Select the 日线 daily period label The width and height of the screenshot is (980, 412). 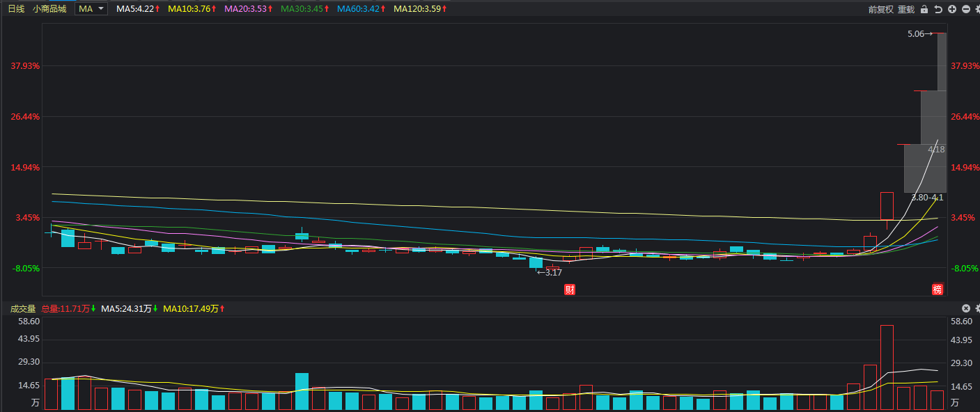(x=16, y=9)
